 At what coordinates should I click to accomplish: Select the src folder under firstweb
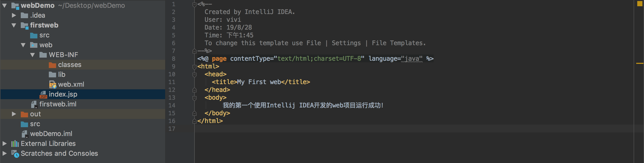click(44, 35)
